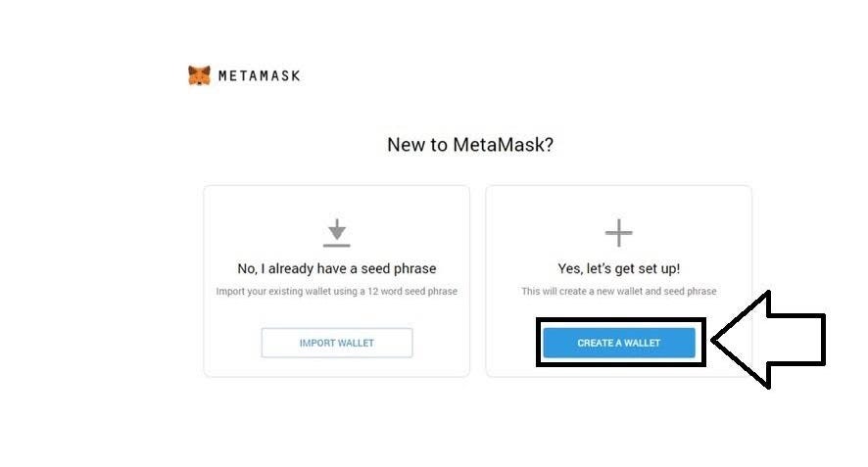The height and width of the screenshot is (467, 868).
Task: Click the rectangular tail of the black arrow
Action: point(797,340)
